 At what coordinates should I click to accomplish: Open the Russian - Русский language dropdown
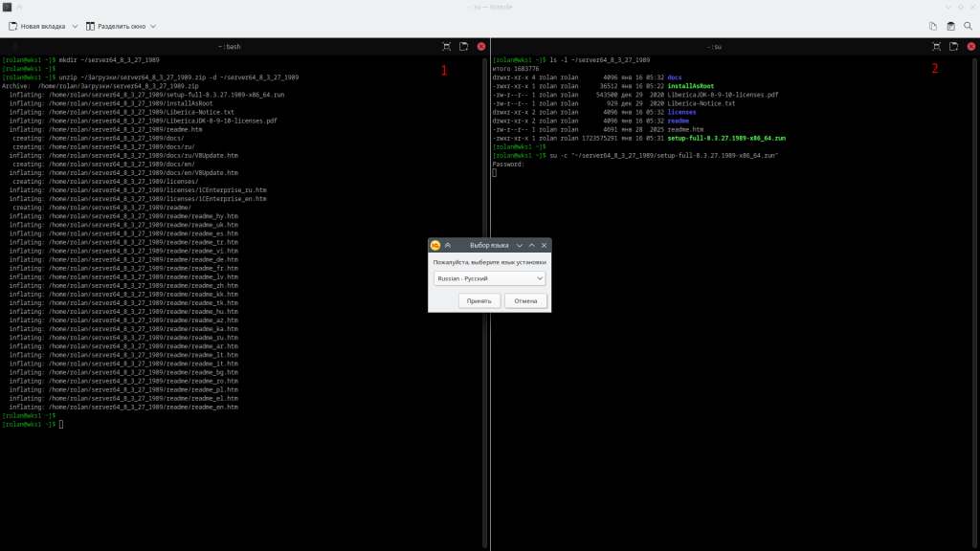[x=488, y=278]
